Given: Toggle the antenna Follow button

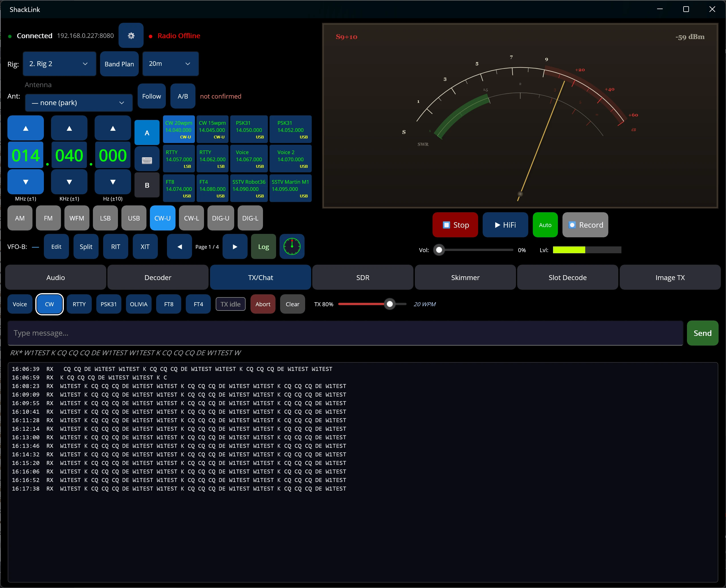Looking at the screenshot, I should (x=151, y=96).
